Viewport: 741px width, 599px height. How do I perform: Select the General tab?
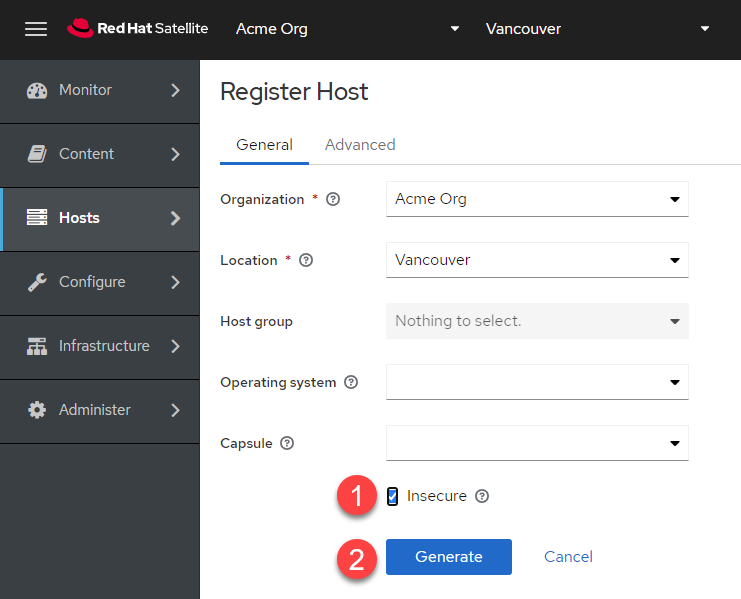[264, 145]
